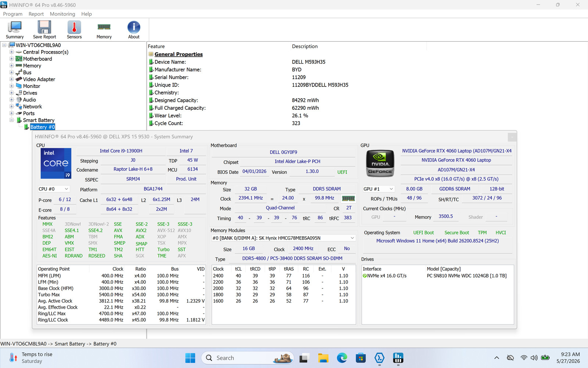Click the Intel Alder Lake-P PCH chipset name
Viewport: 588px width, 368px height.
pos(297,162)
